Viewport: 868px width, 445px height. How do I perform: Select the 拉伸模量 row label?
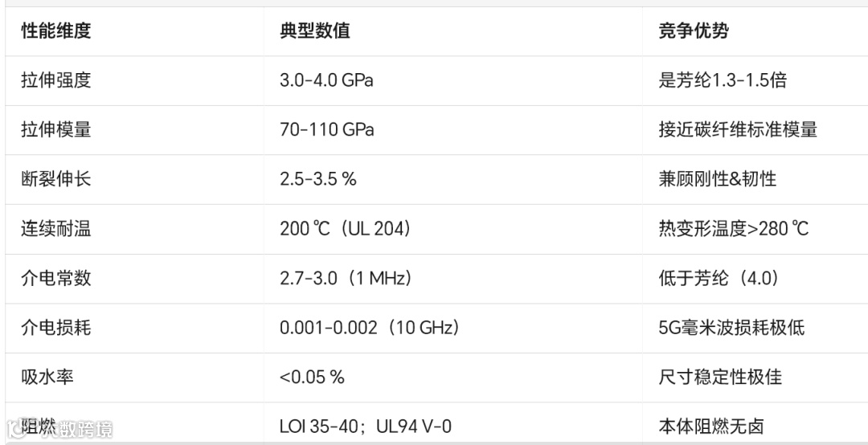[x=56, y=129]
